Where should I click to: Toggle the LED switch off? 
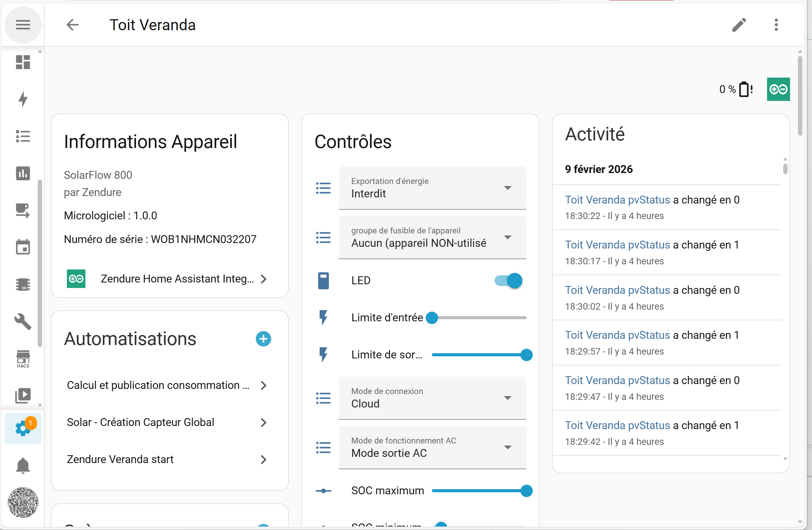click(x=508, y=280)
